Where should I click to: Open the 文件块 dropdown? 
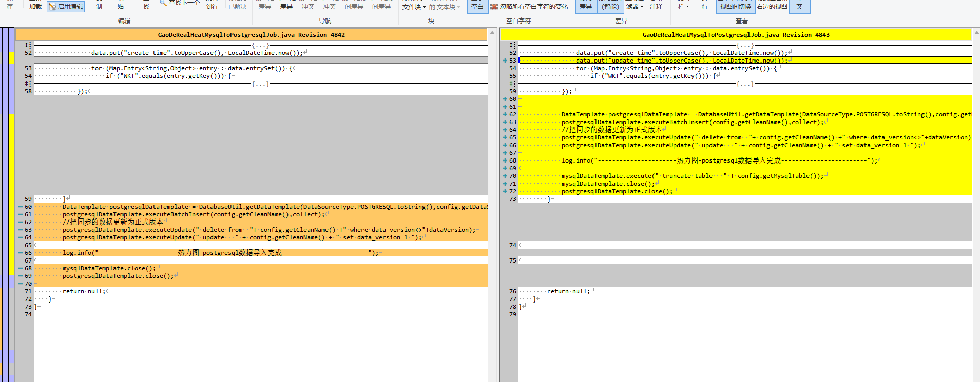coord(414,7)
